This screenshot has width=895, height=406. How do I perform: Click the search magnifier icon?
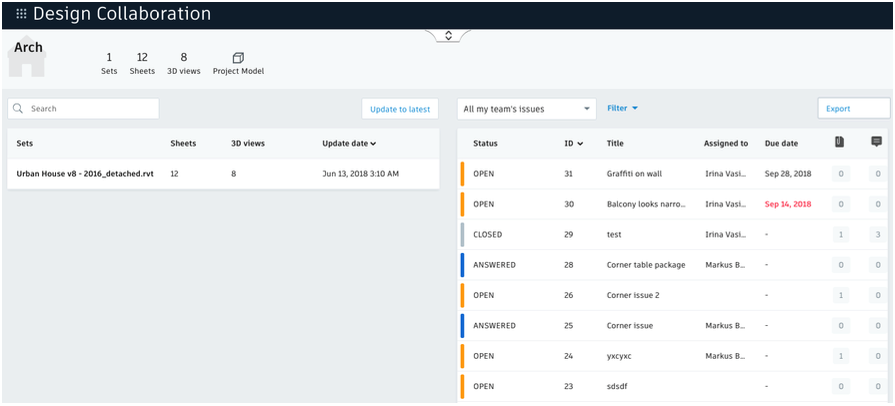pos(19,108)
